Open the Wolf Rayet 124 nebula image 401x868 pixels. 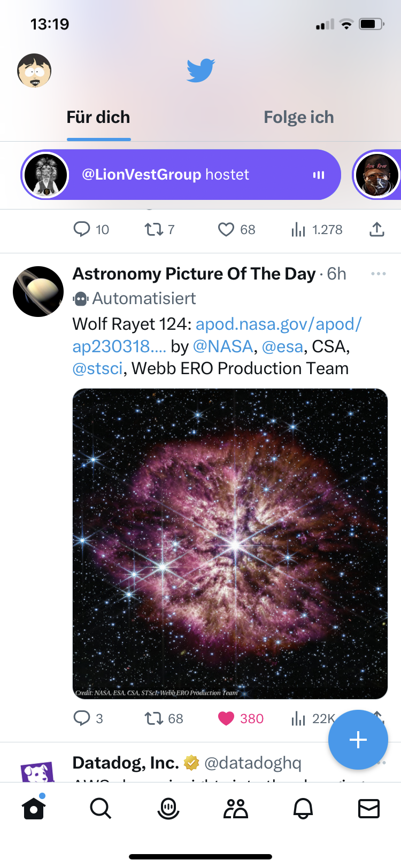pos(230,543)
